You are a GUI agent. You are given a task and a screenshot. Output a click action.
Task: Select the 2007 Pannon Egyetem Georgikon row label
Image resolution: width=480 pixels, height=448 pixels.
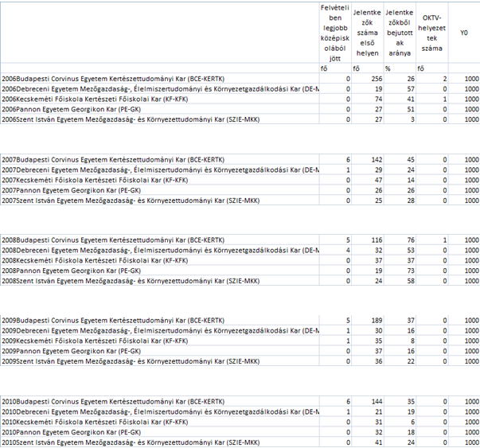(159, 190)
